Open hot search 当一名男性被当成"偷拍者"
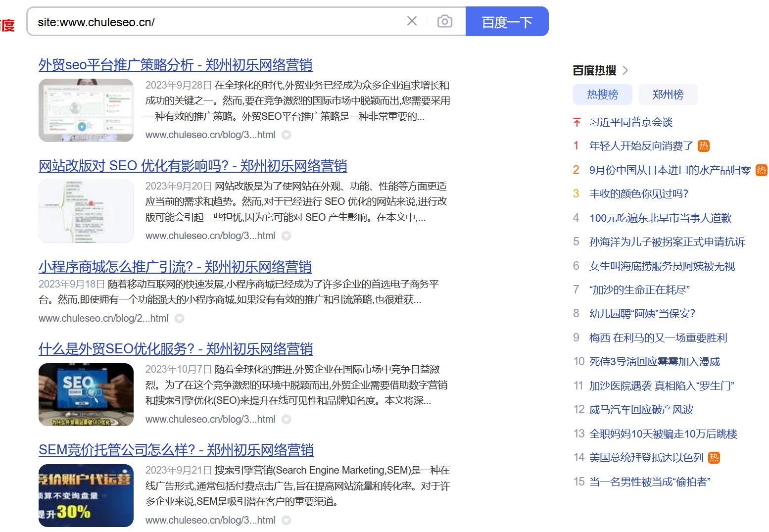The width and height of the screenshot is (769, 532). 650,482
